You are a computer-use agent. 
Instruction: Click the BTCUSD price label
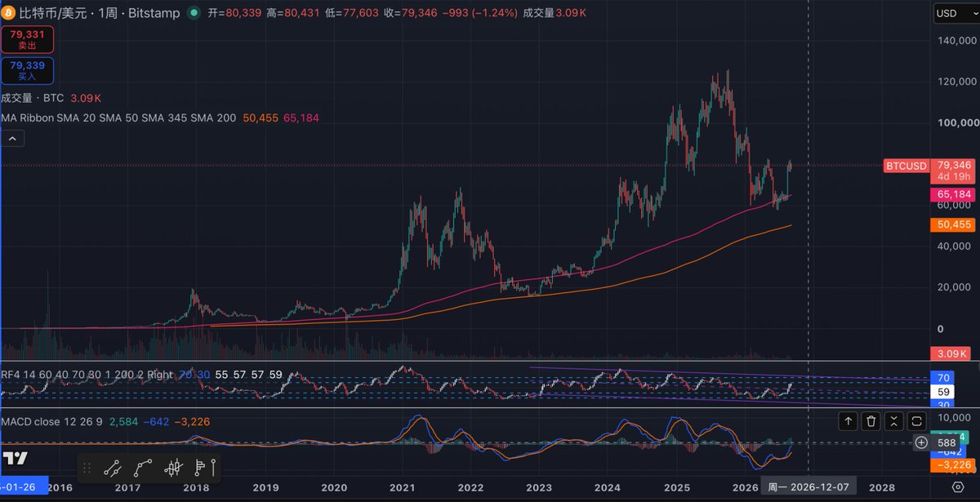[906, 166]
